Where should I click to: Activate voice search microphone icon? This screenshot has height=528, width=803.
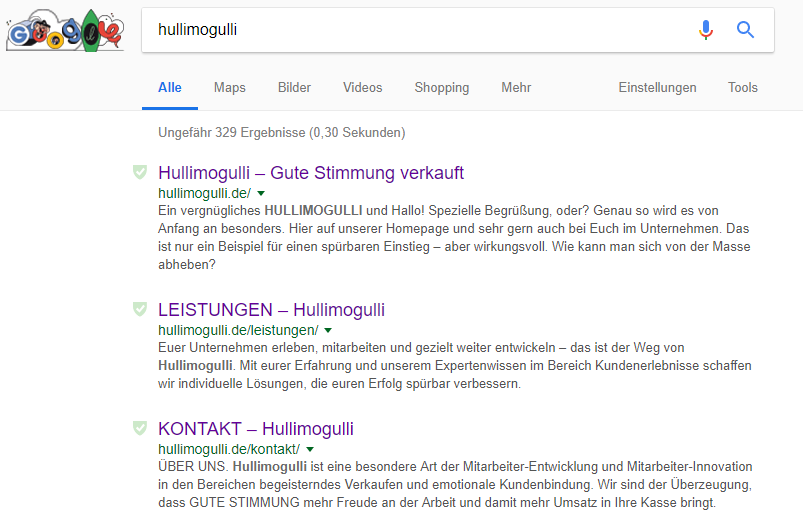(706, 30)
